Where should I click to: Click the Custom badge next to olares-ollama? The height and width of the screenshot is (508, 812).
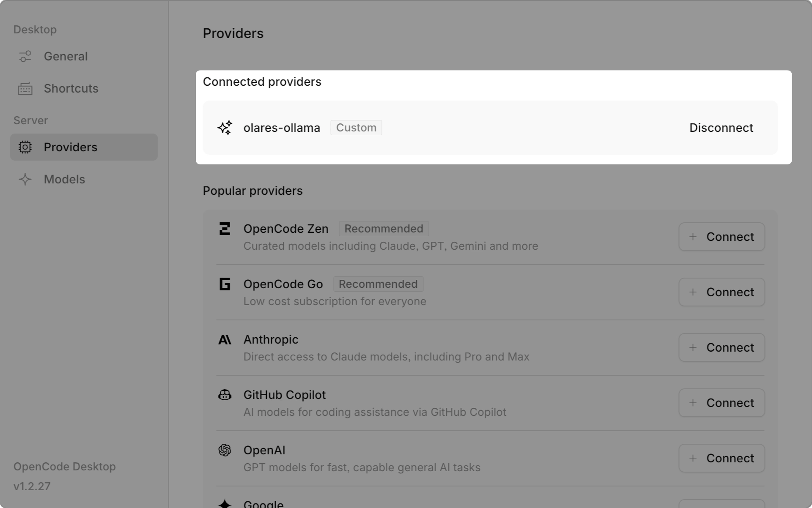coord(356,127)
